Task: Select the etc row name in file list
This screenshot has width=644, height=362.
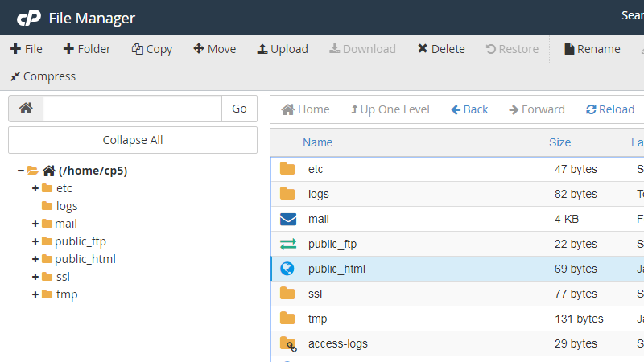Action: pyautogui.click(x=316, y=169)
